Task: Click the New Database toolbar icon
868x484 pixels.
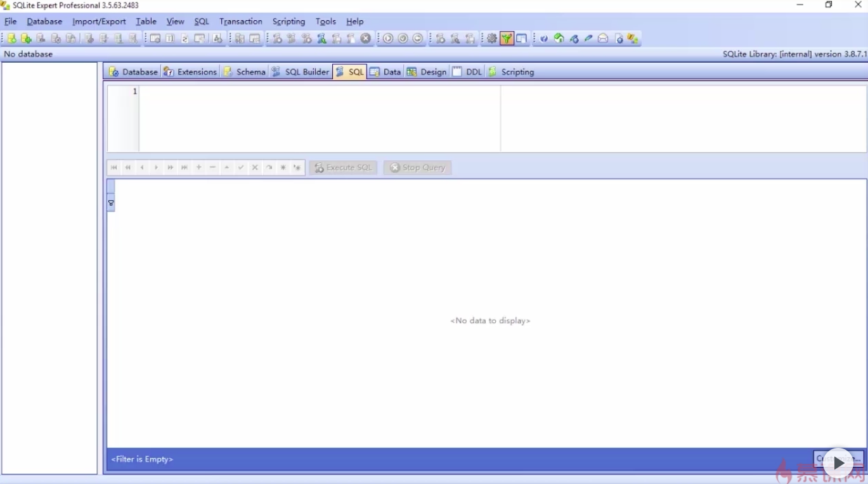Action: pos(11,39)
